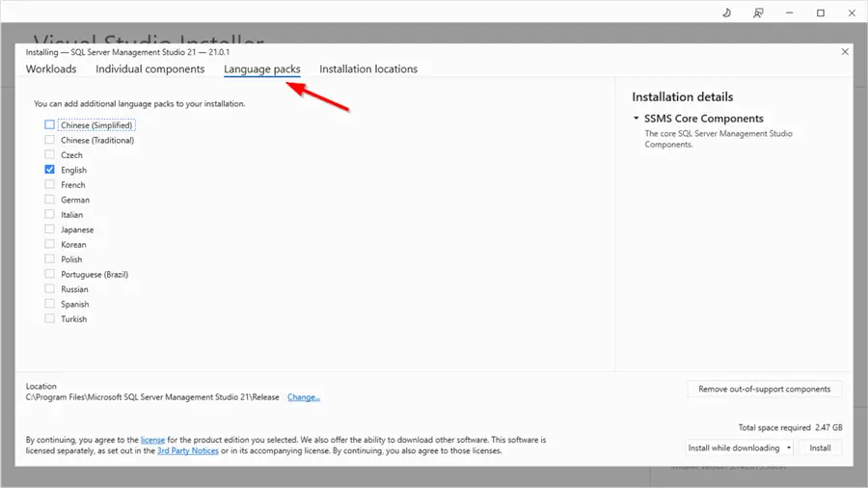
Task: Select the Polish language pack checkbox
Action: pos(50,259)
